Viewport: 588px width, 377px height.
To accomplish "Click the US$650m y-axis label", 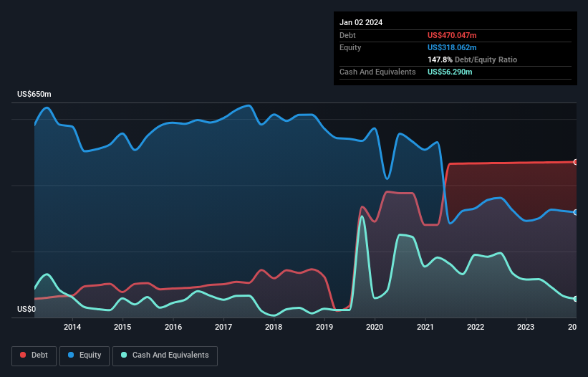I will click(34, 94).
